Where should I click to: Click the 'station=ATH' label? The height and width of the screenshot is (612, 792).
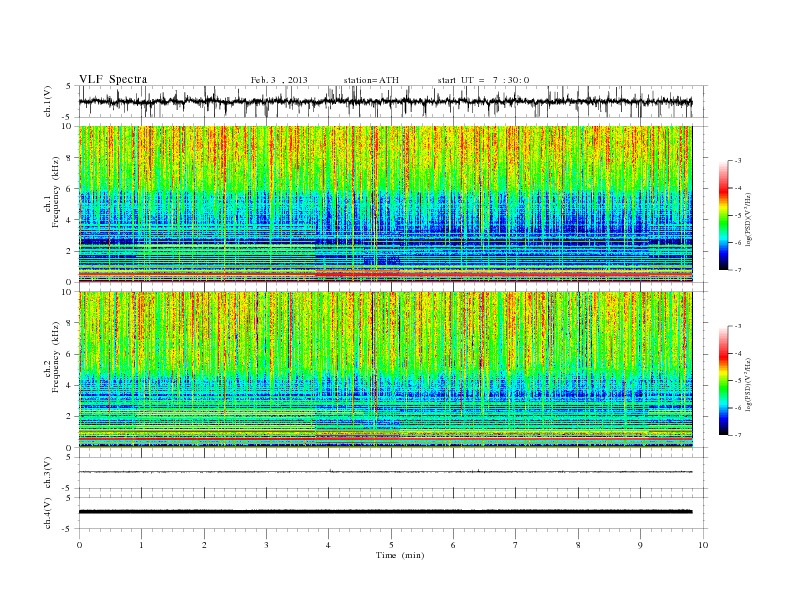pyautogui.click(x=371, y=80)
